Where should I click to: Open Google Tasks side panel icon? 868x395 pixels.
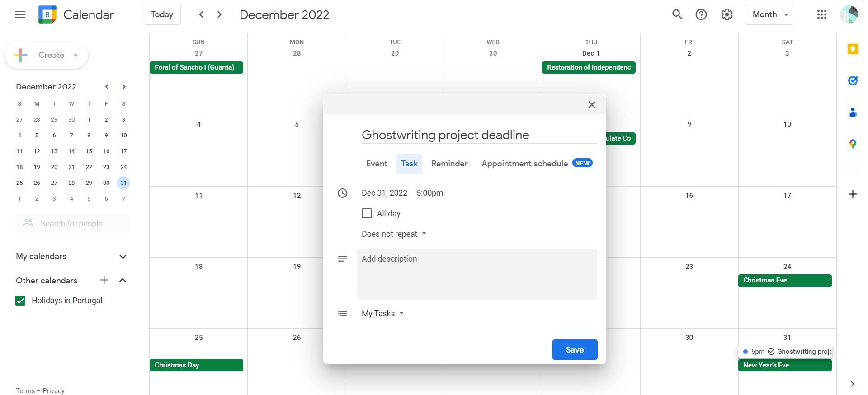(x=853, y=81)
